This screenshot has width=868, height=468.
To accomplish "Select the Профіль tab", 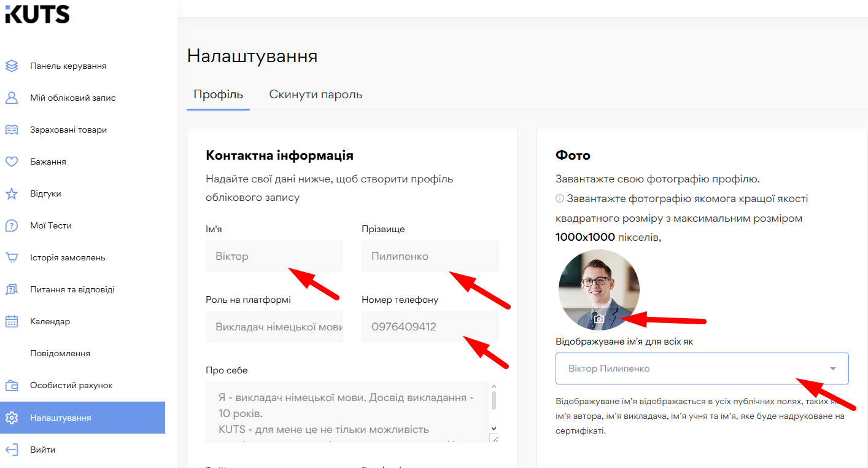I will [x=218, y=95].
